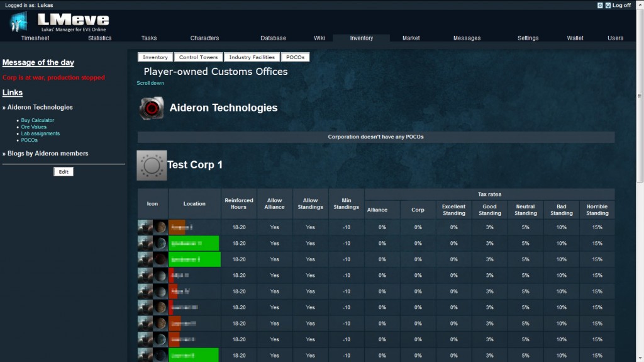Click the Message of the day heading
Screen dimensions: 644x362
point(38,62)
